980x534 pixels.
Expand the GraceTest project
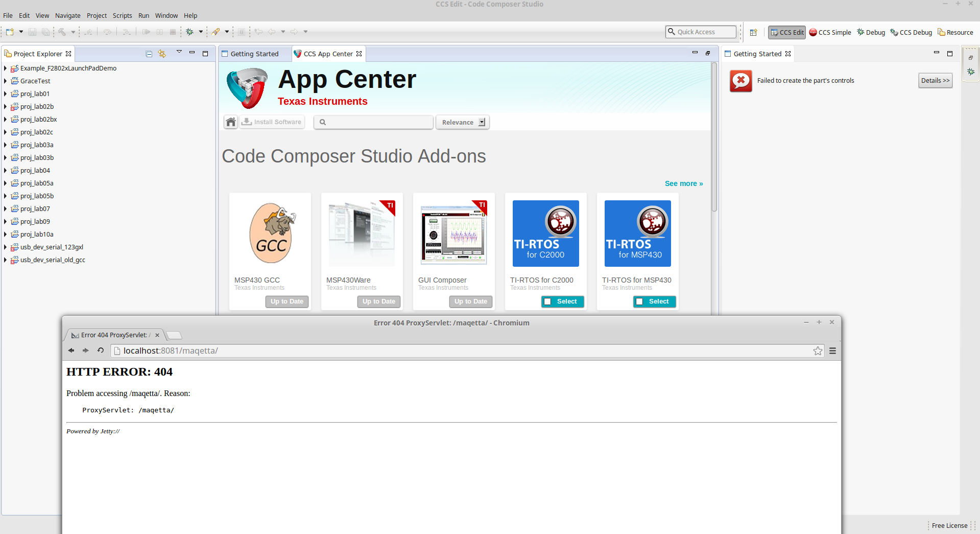5,81
